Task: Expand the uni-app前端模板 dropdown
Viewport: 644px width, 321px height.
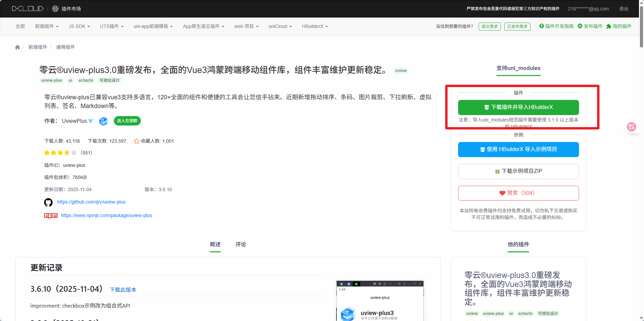Action: click(x=153, y=26)
